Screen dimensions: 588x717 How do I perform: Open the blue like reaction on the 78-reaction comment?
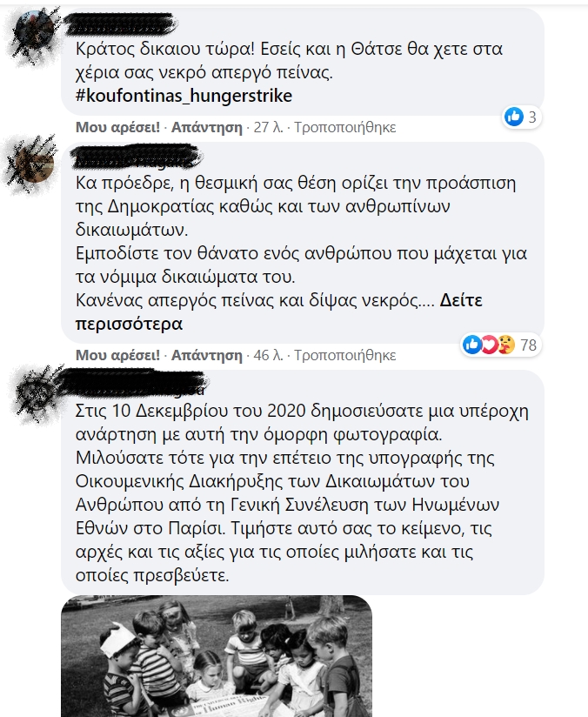472,345
